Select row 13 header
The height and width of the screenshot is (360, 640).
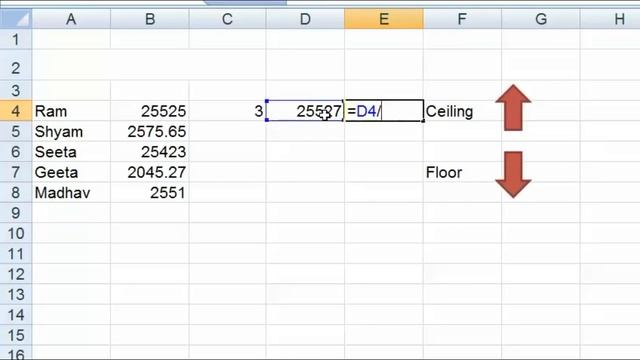tap(16, 295)
